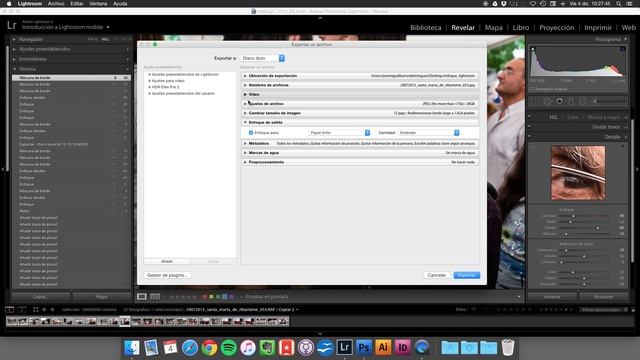Launch Illustrator from the Dock

(383, 347)
